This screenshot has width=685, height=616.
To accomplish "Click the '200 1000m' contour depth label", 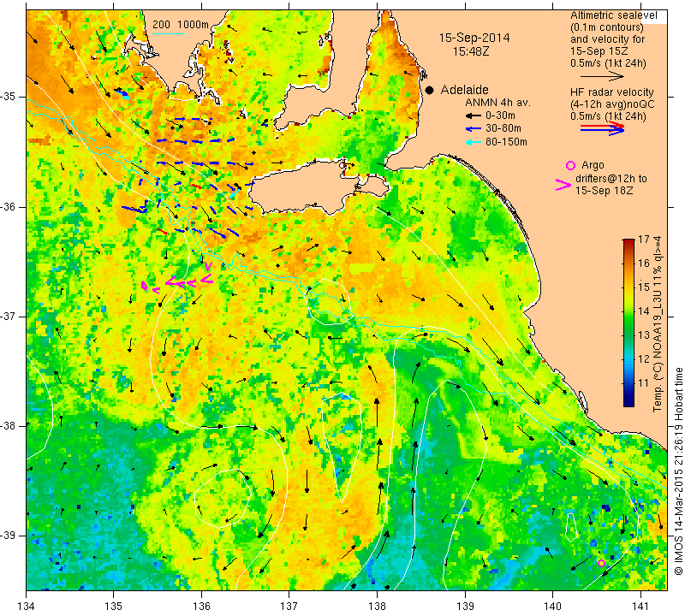I will [x=181, y=25].
